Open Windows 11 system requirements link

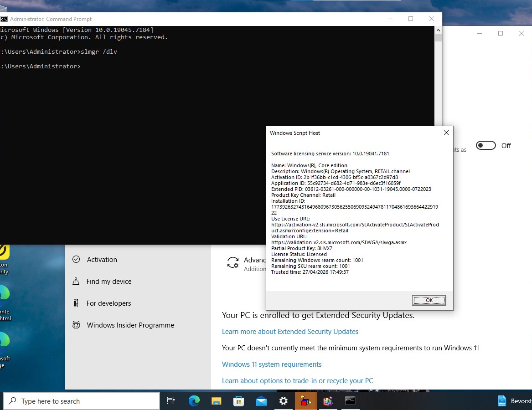(x=272, y=364)
